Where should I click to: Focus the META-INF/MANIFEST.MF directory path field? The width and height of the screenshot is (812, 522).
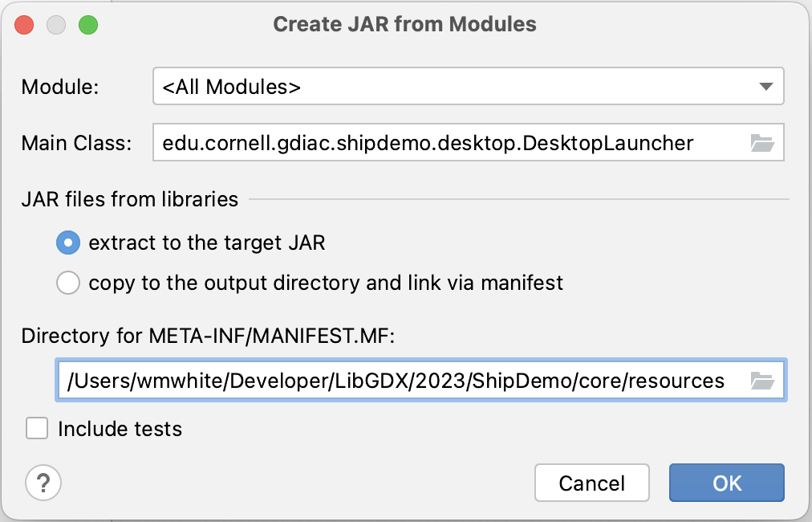coord(397,381)
